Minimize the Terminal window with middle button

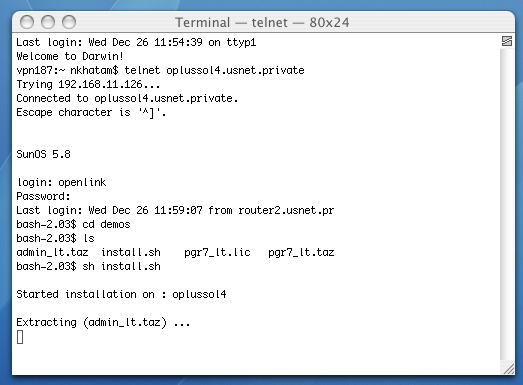pos(48,22)
